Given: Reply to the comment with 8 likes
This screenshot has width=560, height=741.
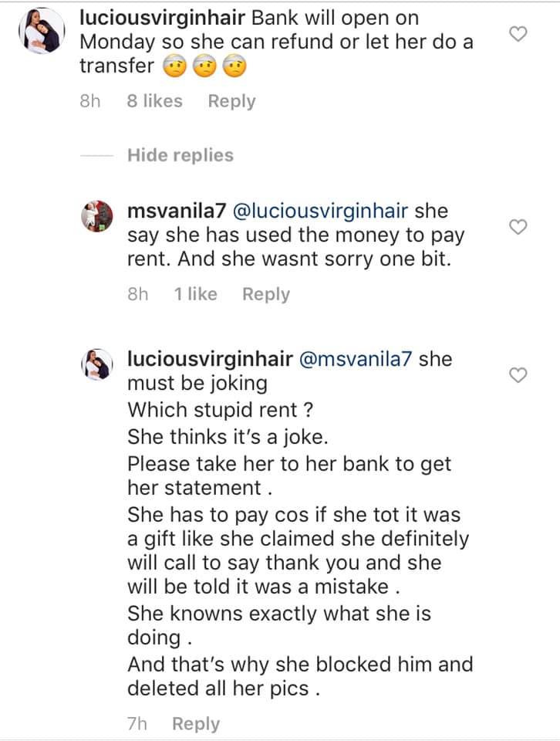Looking at the screenshot, I should coord(231,101).
